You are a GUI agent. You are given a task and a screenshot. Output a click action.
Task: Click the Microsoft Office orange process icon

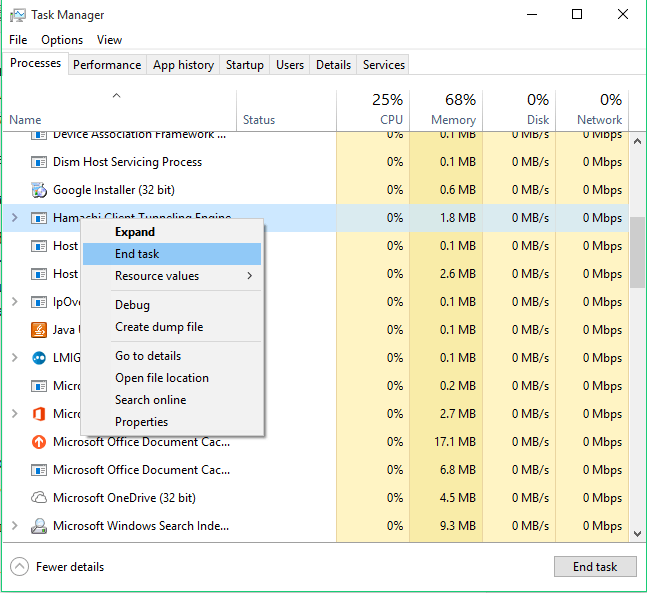click(39, 414)
